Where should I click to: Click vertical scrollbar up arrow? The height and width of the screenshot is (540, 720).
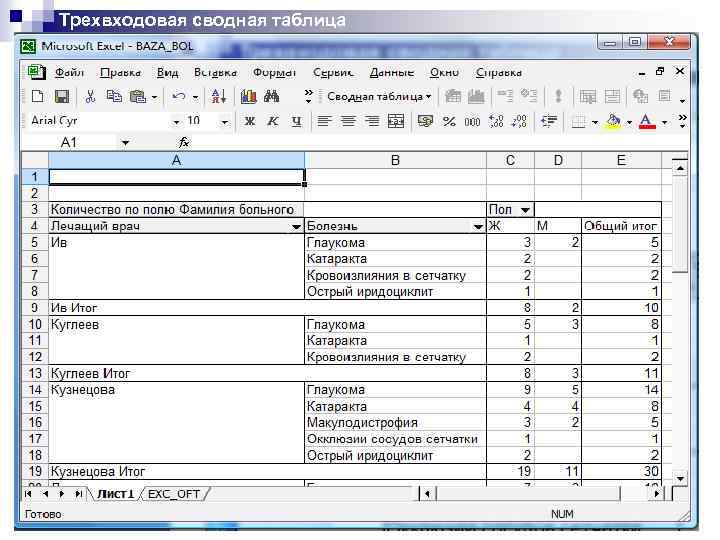[x=680, y=169]
